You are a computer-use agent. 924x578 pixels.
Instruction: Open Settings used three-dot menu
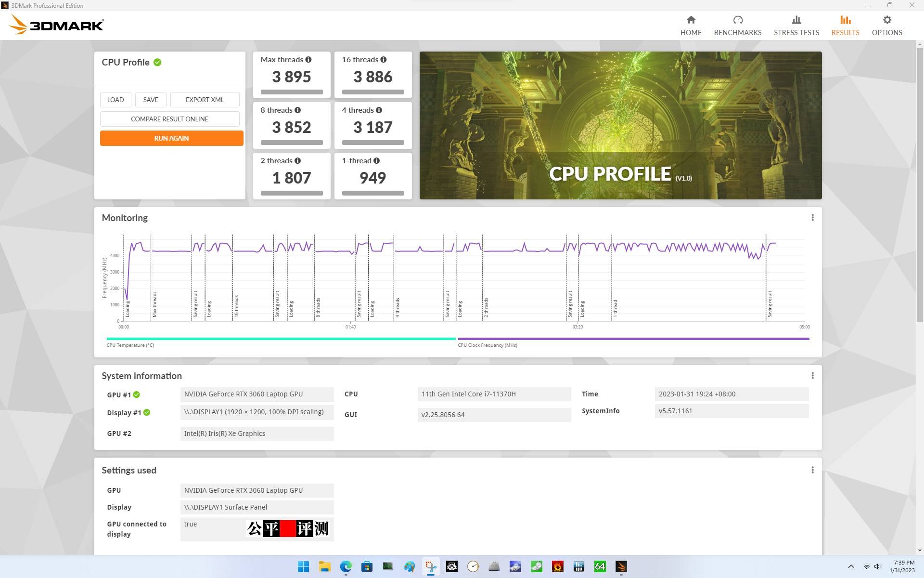(812, 470)
